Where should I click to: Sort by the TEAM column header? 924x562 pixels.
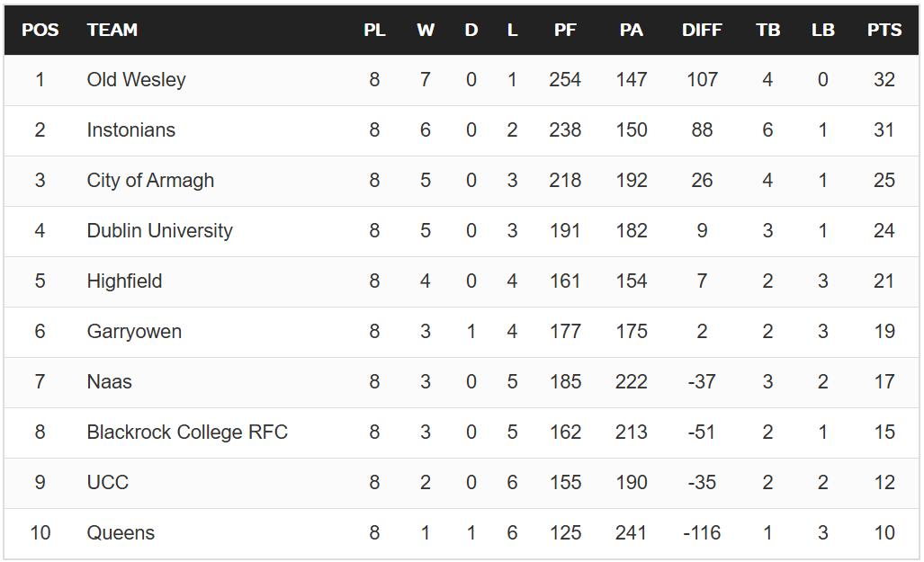[112, 30]
